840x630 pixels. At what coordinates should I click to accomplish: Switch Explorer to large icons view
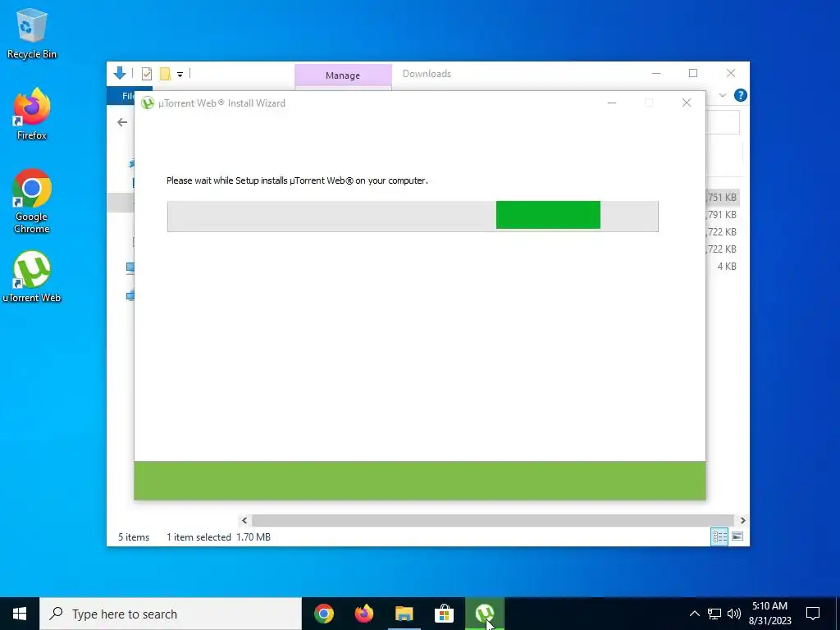coord(737,536)
